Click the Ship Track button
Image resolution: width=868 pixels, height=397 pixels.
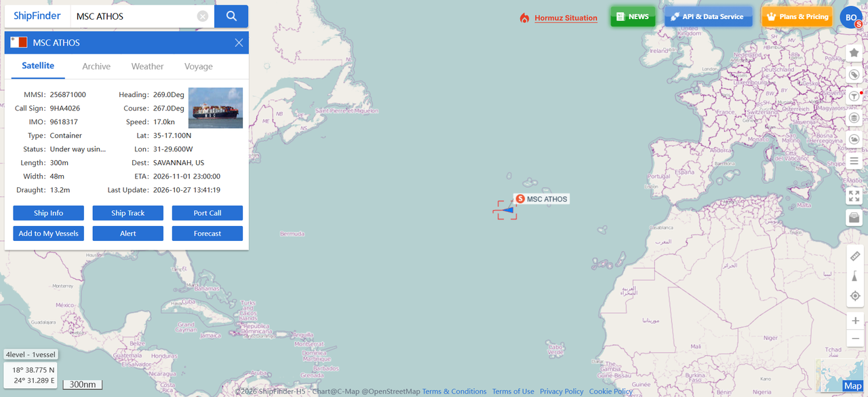(x=128, y=213)
